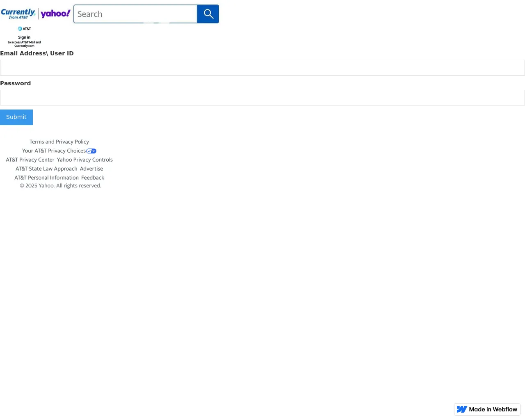Click the Currently from AT&T logo

[x=18, y=14]
